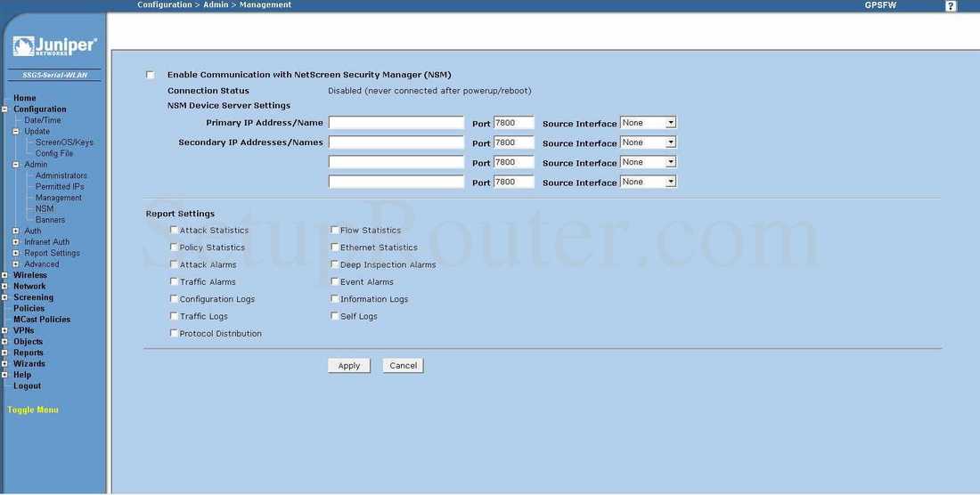Click the Apply button
The image size is (980, 495).
(348, 366)
